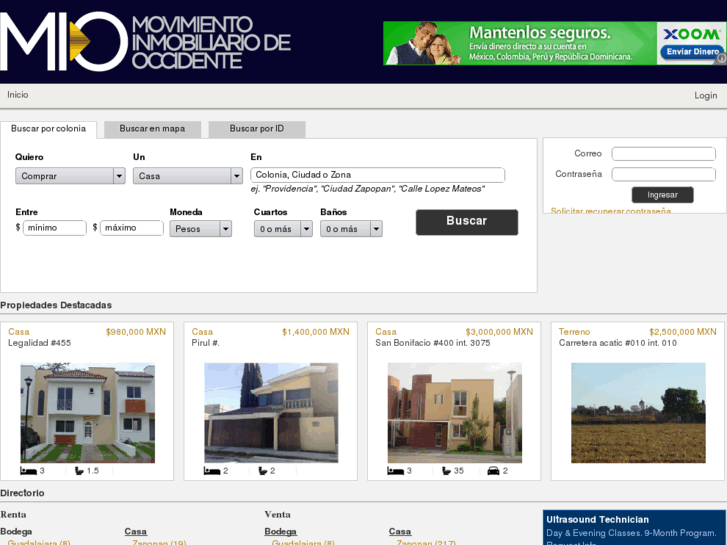Viewport: 727px width, 545px height.
Task: Switch to the Buscar por ID tab
Action: [x=257, y=129]
